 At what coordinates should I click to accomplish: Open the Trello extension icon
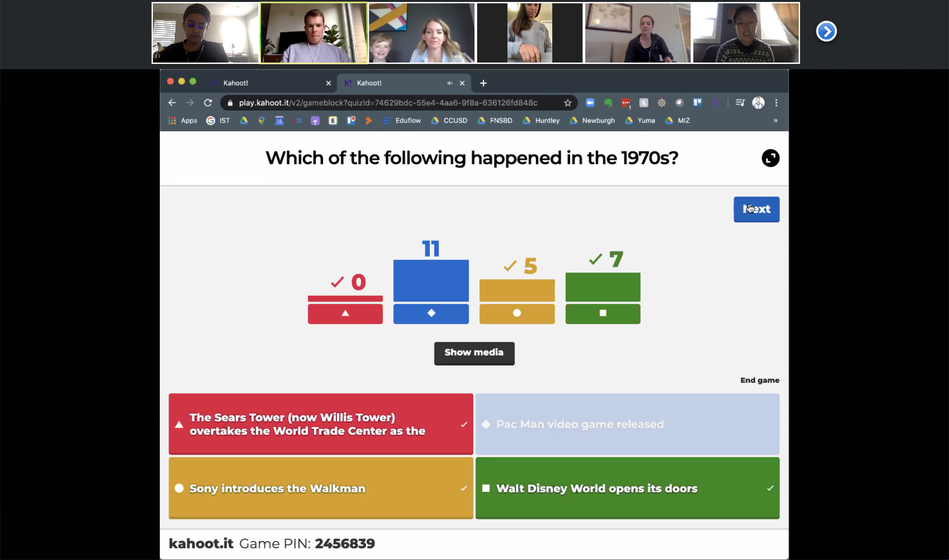point(697,103)
